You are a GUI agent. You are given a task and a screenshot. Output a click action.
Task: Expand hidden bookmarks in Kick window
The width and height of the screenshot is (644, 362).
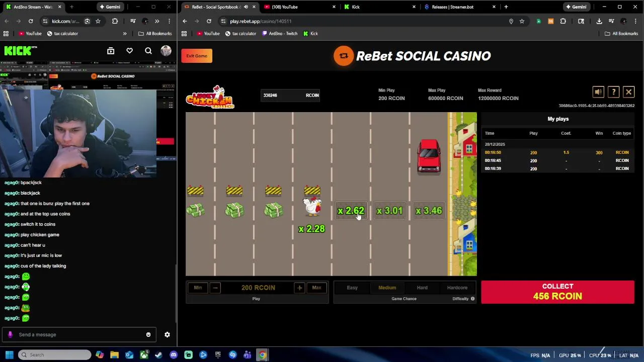coord(125,34)
